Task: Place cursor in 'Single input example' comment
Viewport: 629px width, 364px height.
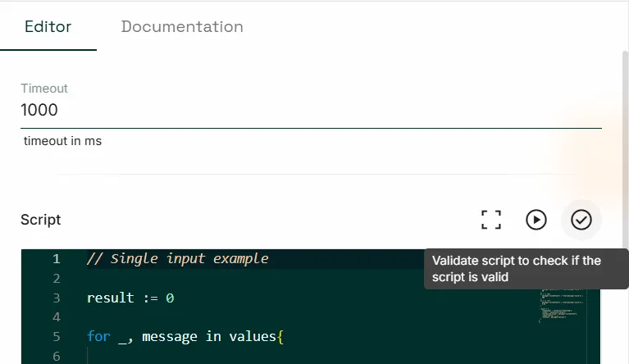Action: pyautogui.click(x=178, y=259)
